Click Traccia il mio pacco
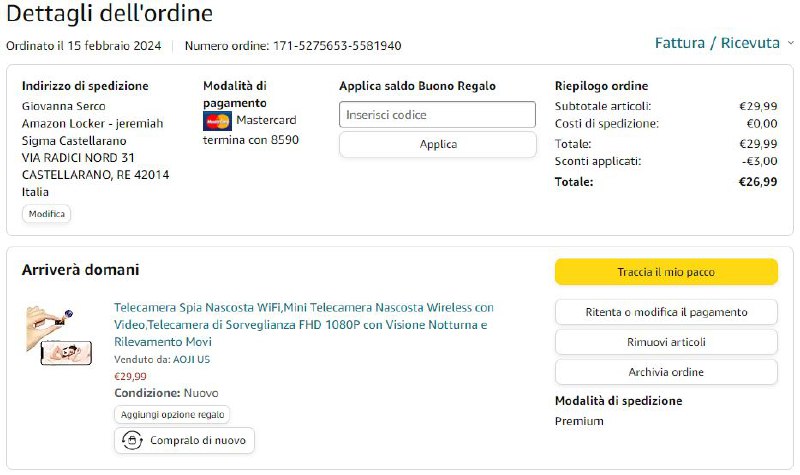This screenshot has width=800, height=475. click(x=666, y=272)
